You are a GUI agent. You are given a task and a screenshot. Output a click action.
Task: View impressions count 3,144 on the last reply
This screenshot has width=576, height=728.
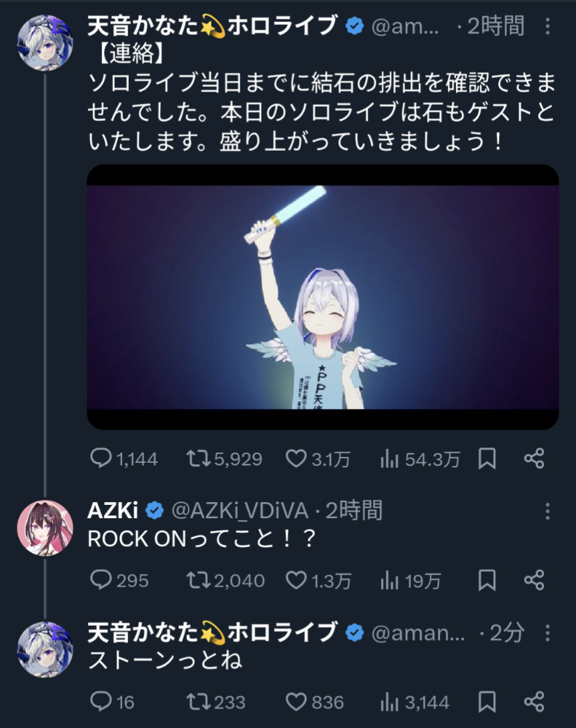pyautogui.click(x=414, y=702)
